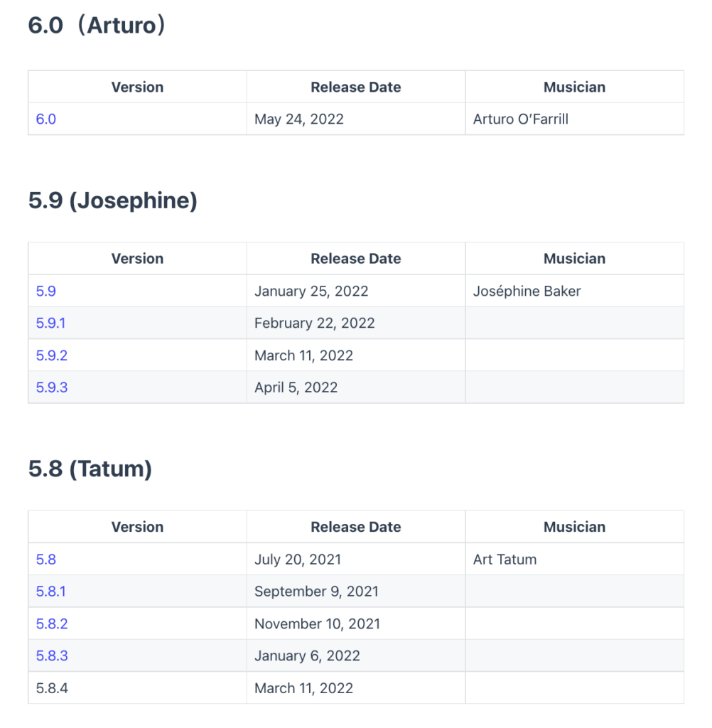This screenshot has width=712, height=728.
Task: Open the 6.0 version link
Action: coord(46,119)
